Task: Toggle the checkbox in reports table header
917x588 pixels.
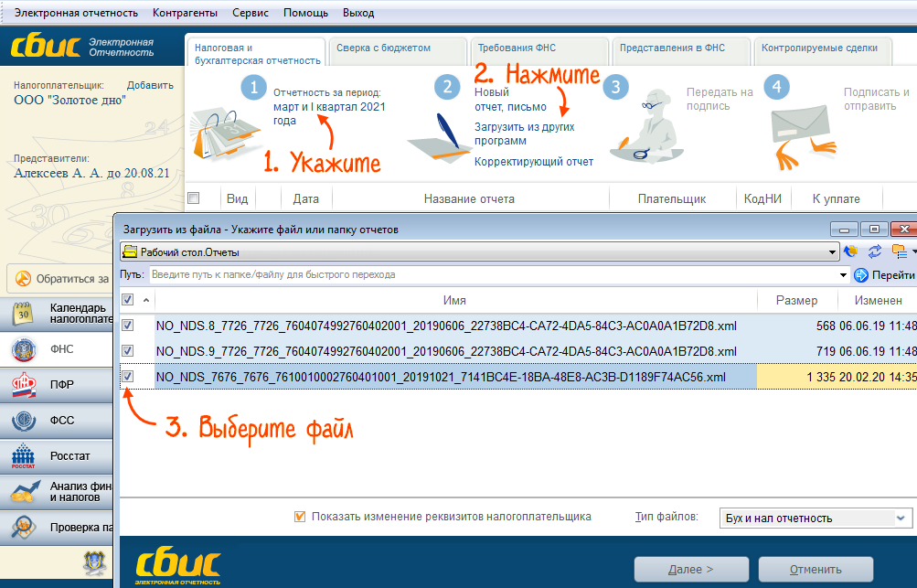Action: tap(194, 198)
